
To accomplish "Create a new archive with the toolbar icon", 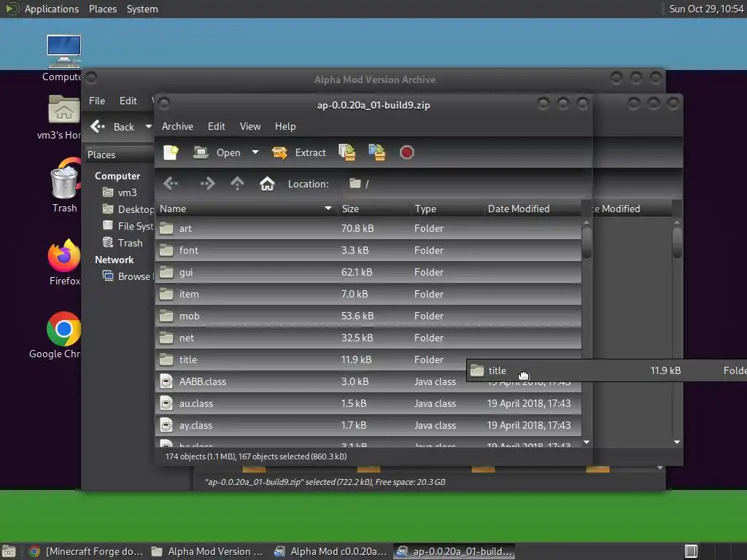I will [x=171, y=152].
